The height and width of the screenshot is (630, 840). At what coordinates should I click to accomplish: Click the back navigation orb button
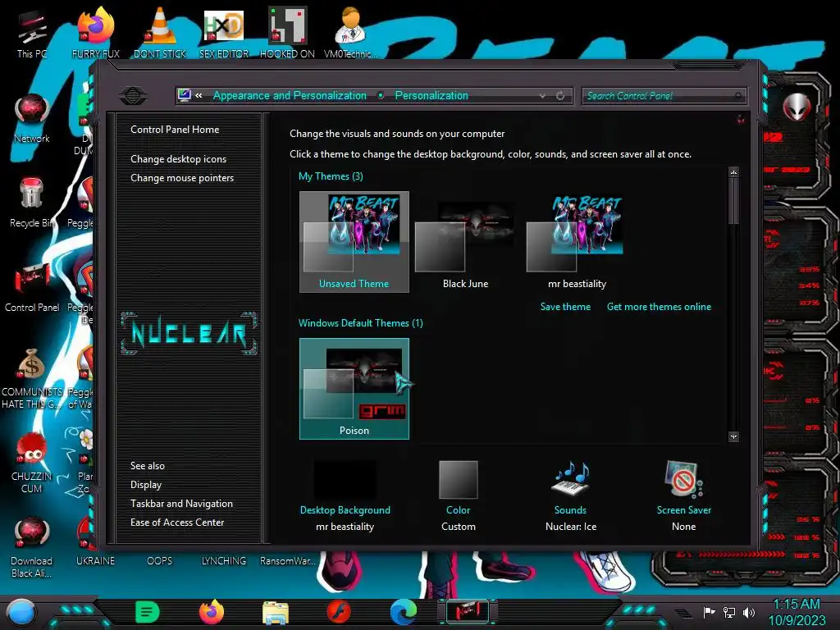point(133,96)
